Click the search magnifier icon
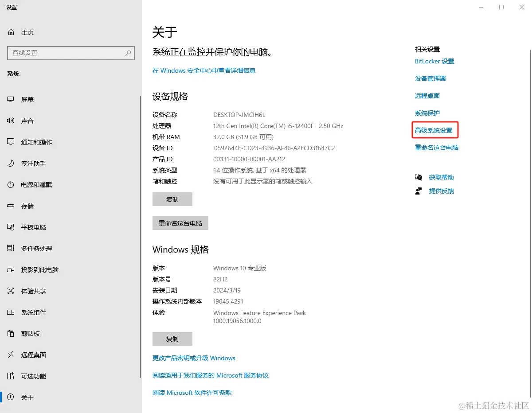This screenshot has width=532, height=413. click(x=128, y=53)
